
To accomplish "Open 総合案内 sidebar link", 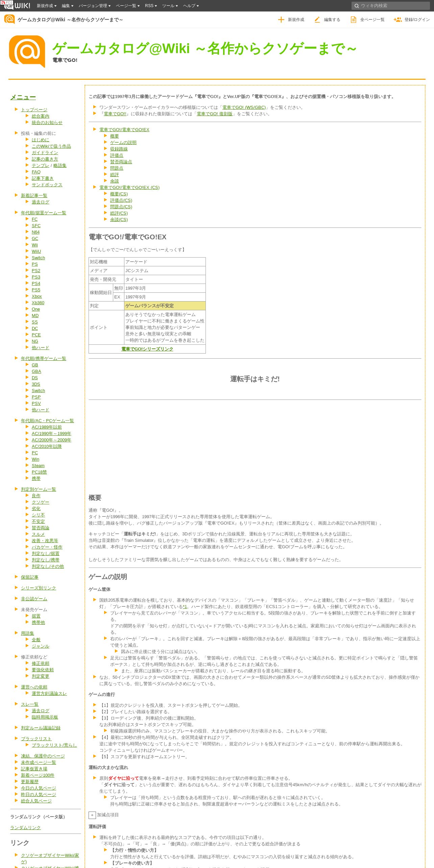I will 41,116.
